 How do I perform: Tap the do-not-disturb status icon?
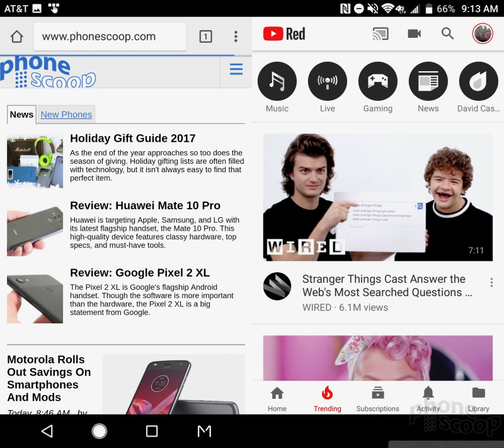coord(358,9)
